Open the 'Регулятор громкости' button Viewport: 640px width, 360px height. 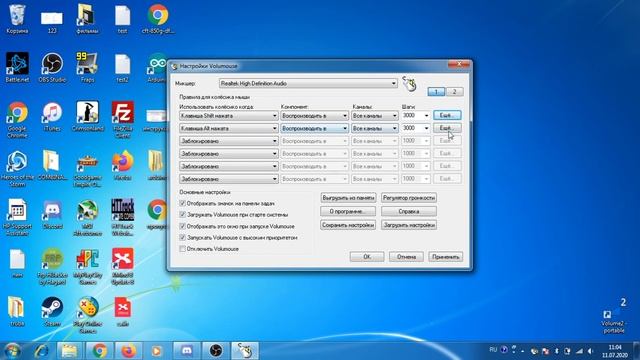coord(409,198)
